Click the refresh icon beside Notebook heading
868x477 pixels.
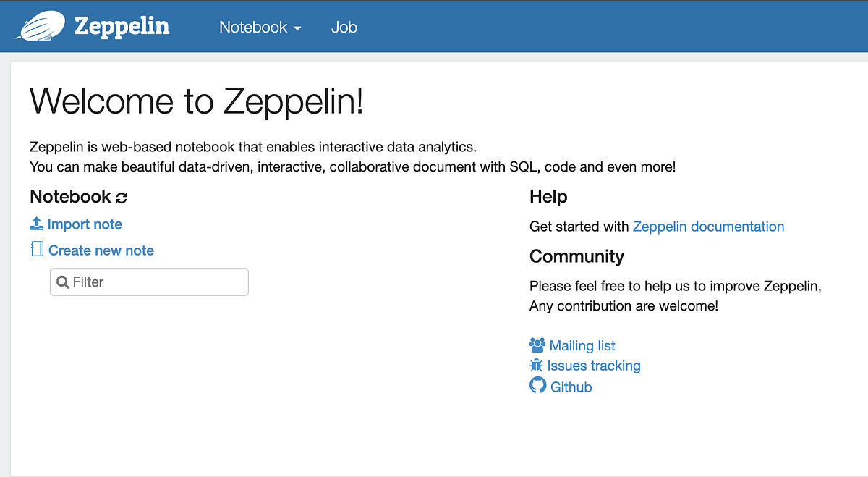pos(121,196)
